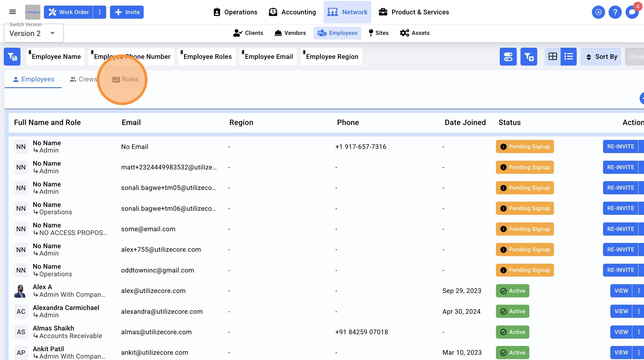Click the circular target icon in header
This screenshot has width=644, height=360.
click(598, 12)
